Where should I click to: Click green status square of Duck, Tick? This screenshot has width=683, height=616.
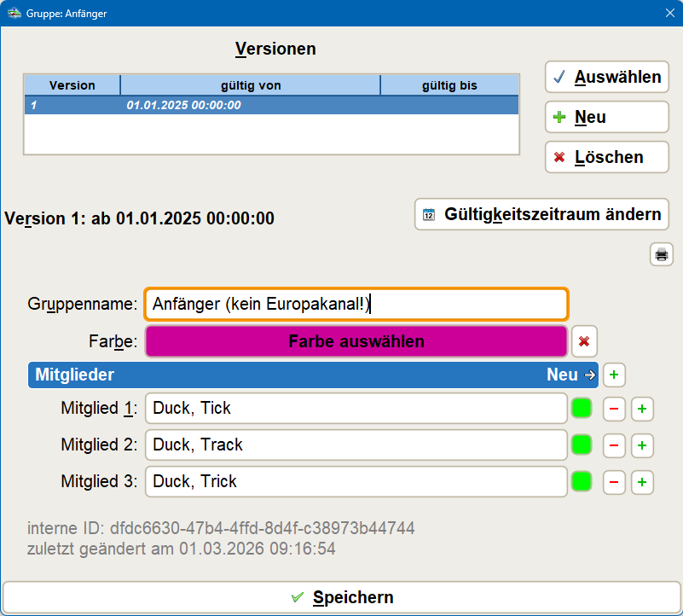[x=582, y=409]
